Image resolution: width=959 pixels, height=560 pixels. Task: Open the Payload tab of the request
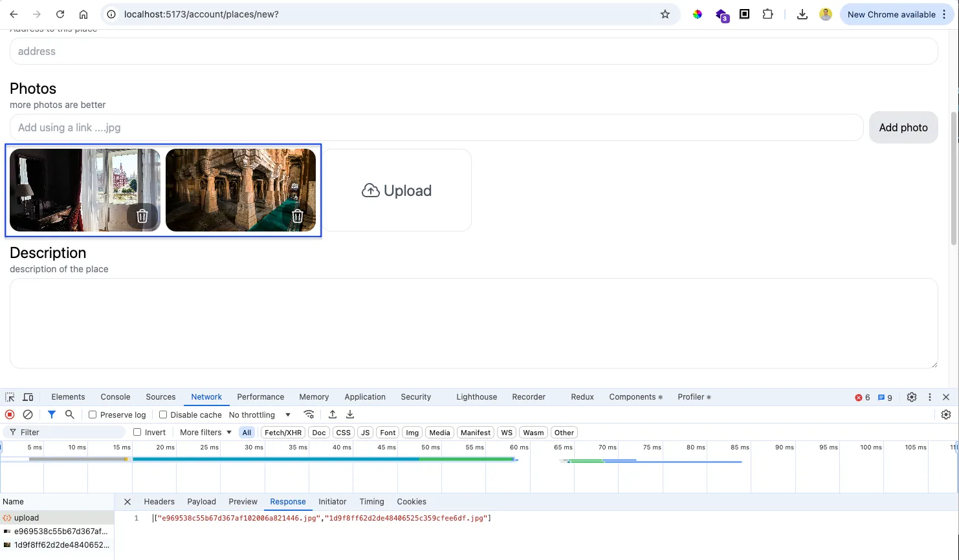point(201,502)
